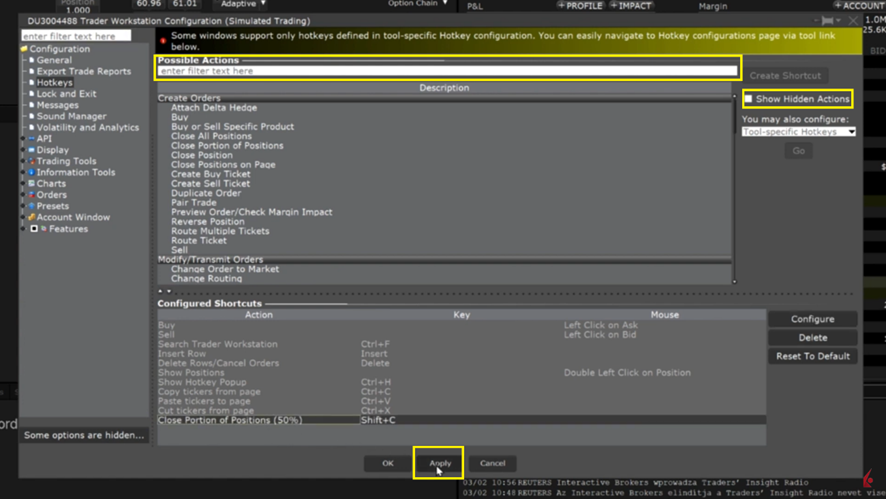886x499 pixels.
Task: Click the Account Window icon in tree
Action: [32, 217]
